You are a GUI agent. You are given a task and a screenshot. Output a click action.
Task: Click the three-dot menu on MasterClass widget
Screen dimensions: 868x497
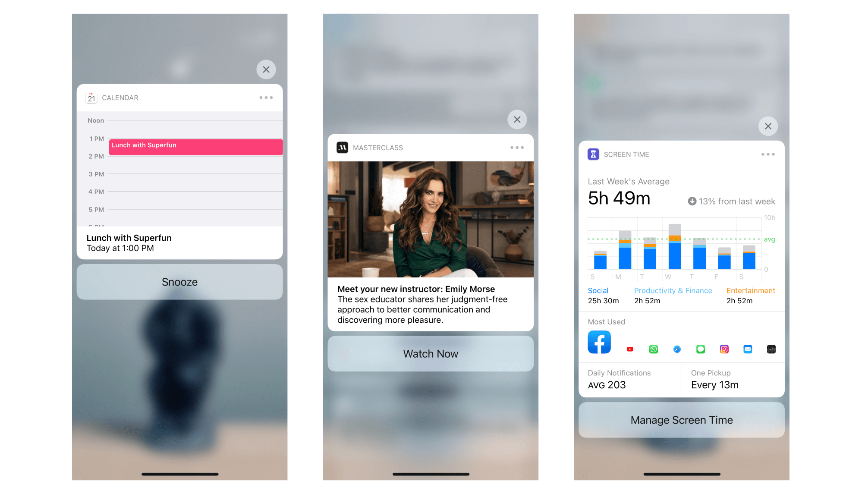click(517, 148)
